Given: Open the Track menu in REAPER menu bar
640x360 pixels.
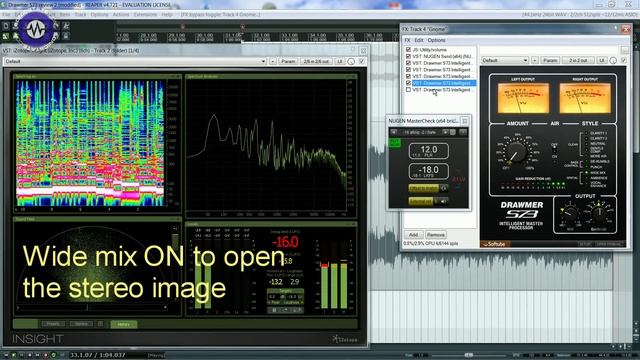Looking at the screenshot, I should coord(80,15).
